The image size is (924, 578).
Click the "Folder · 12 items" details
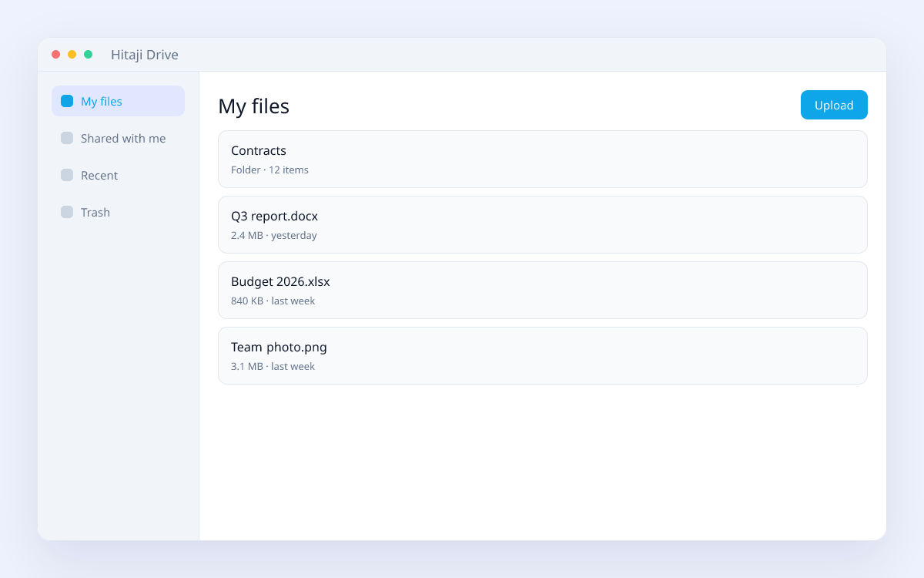(x=269, y=170)
